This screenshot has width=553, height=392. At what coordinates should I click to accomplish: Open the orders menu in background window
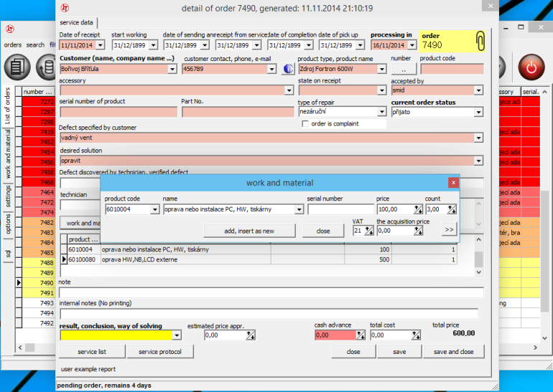13,45
